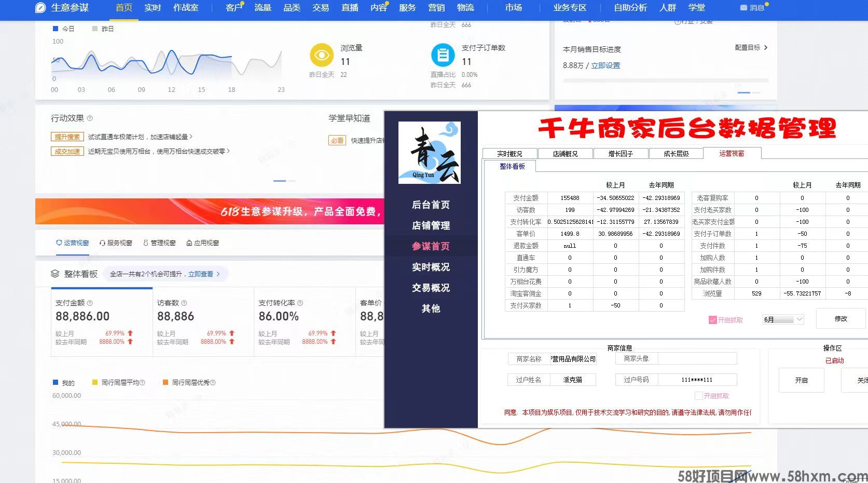Open the 市场 top navigation item
Viewport: 868px width, 483px height.
click(514, 8)
